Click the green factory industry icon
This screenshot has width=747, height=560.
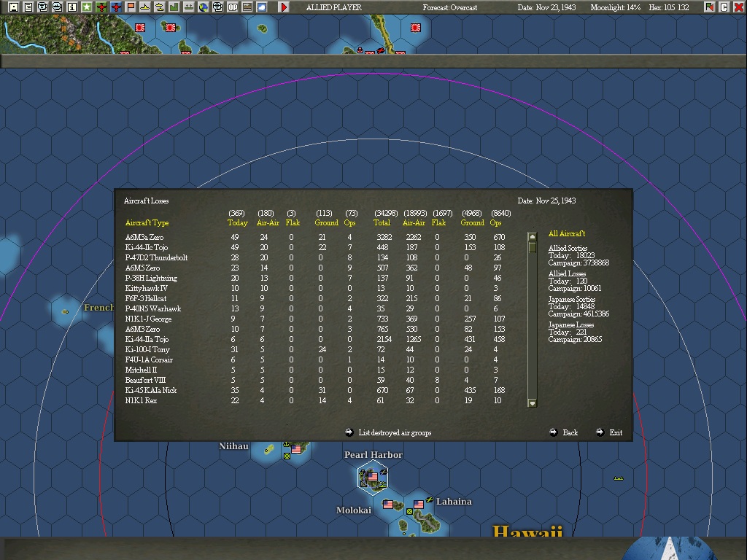click(x=174, y=7)
